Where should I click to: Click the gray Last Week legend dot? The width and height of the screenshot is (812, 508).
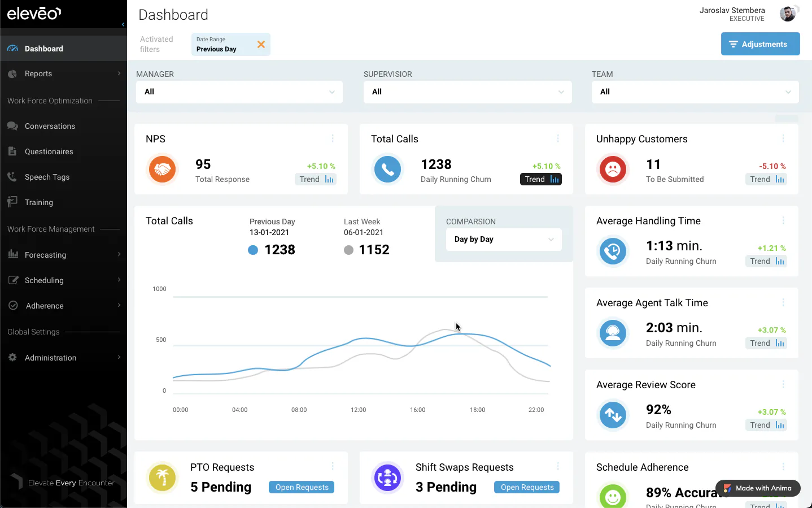(x=349, y=250)
